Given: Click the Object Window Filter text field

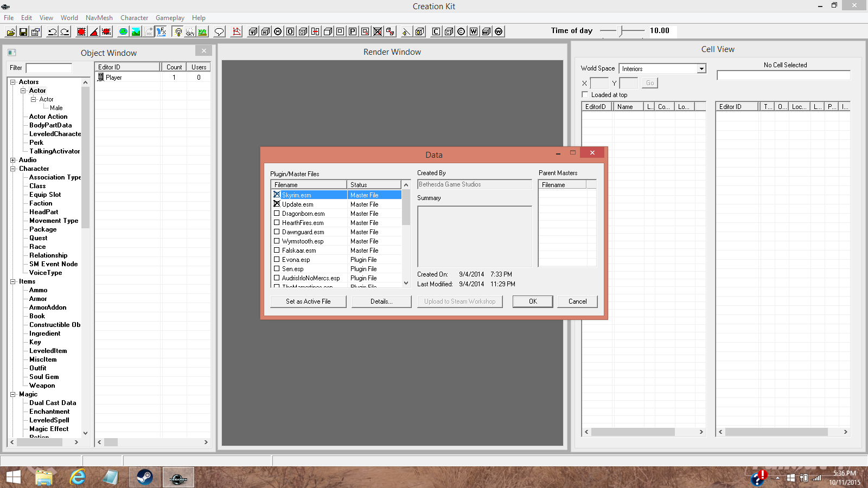Looking at the screenshot, I should pos(49,68).
